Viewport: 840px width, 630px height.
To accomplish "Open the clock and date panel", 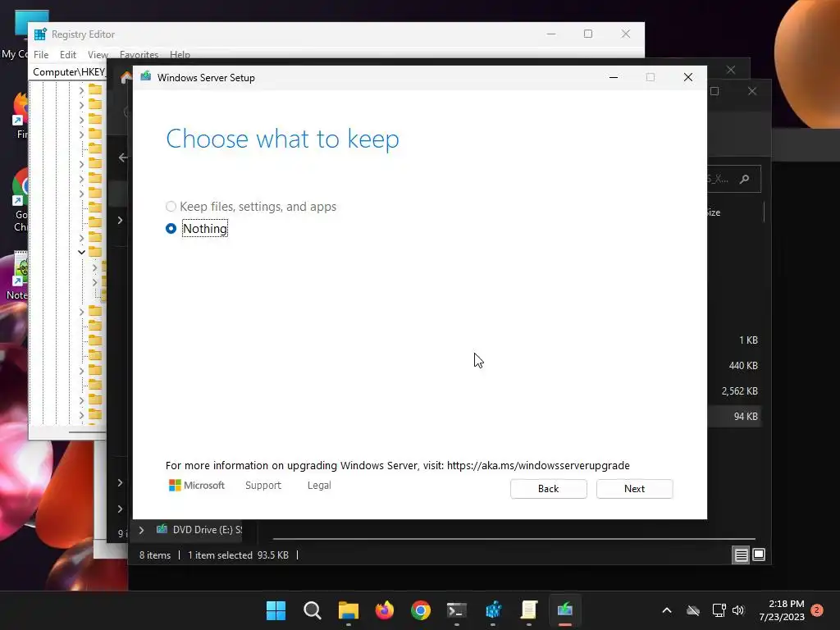I will [782, 610].
